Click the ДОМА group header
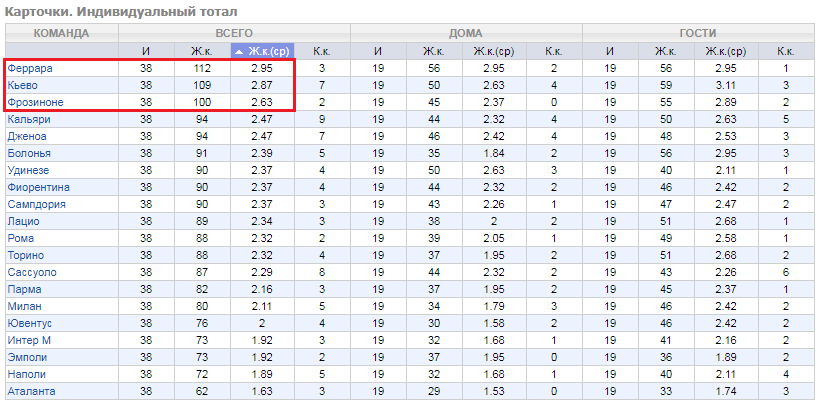The width and height of the screenshot is (818, 403). [x=466, y=33]
